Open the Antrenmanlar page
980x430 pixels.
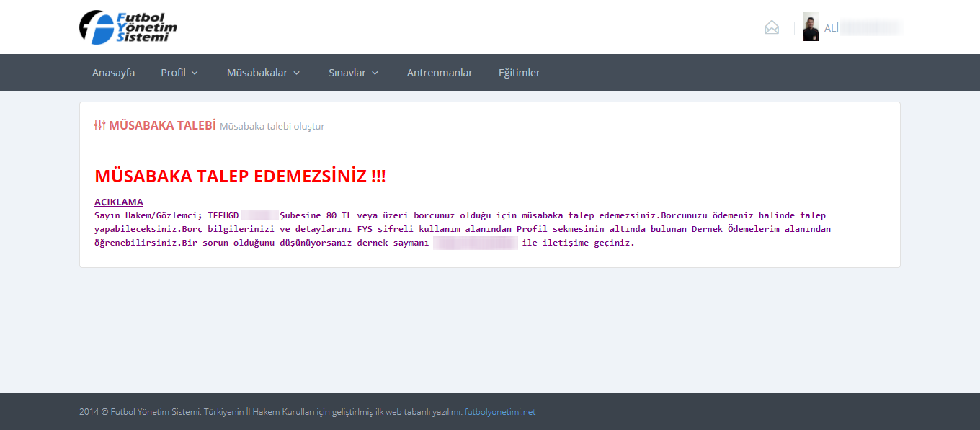[x=440, y=73]
